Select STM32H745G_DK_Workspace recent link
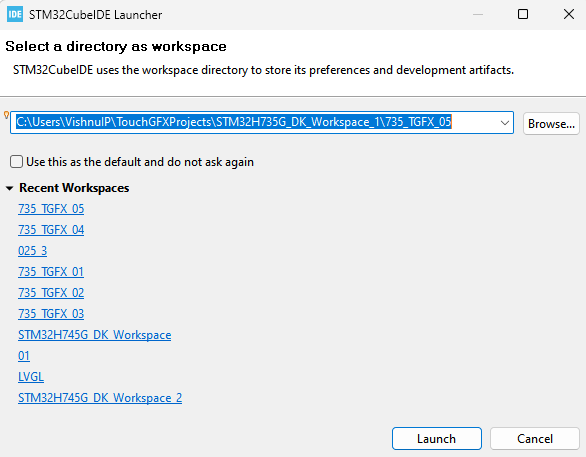This screenshot has width=586, height=457. click(95, 334)
